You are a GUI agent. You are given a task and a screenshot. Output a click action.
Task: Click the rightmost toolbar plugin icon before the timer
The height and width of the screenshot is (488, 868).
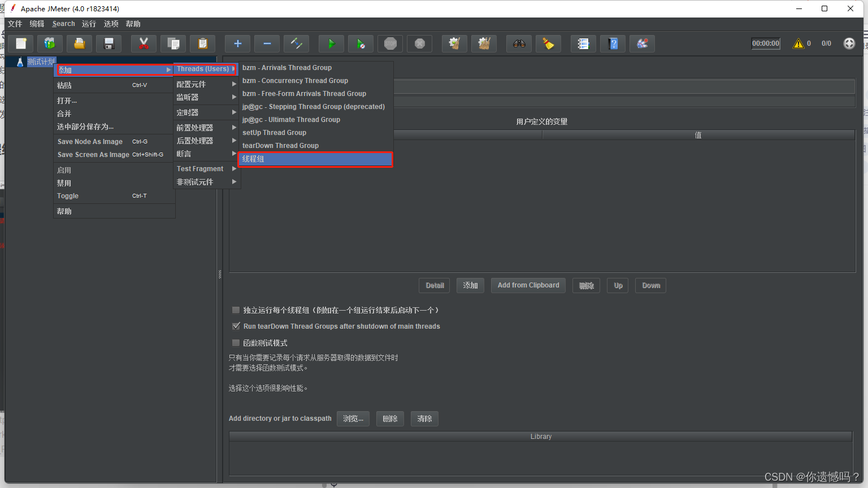pos(643,43)
